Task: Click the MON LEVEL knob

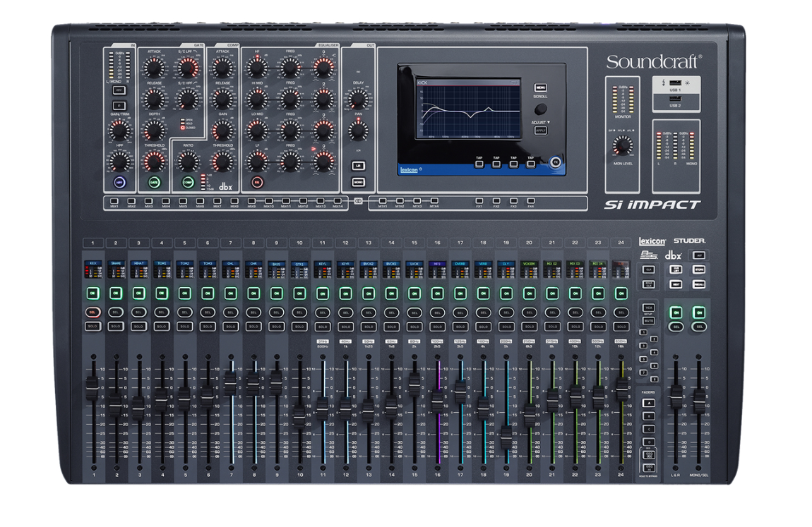Action: point(623,146)
